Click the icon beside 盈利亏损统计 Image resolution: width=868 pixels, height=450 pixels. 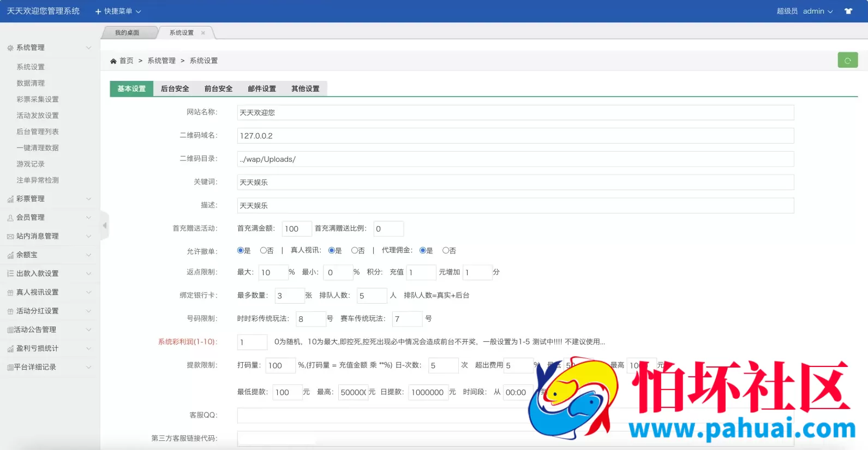(x=10, y=348)
